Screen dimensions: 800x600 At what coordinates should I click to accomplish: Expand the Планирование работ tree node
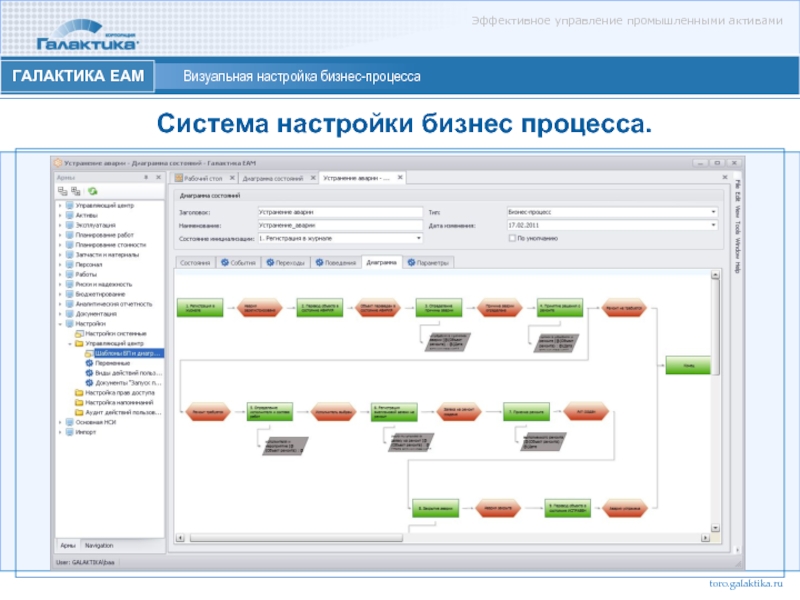click(x=60, y=235)
